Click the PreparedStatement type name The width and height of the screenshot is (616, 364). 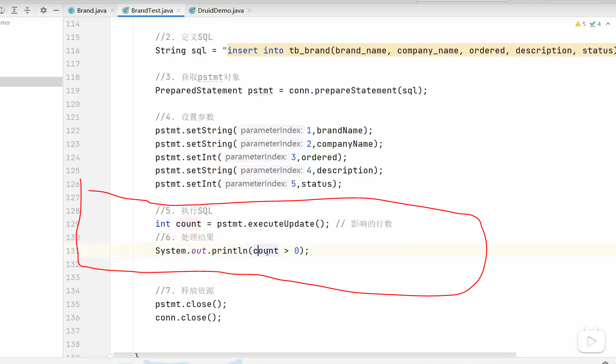(x=199, y=91)
